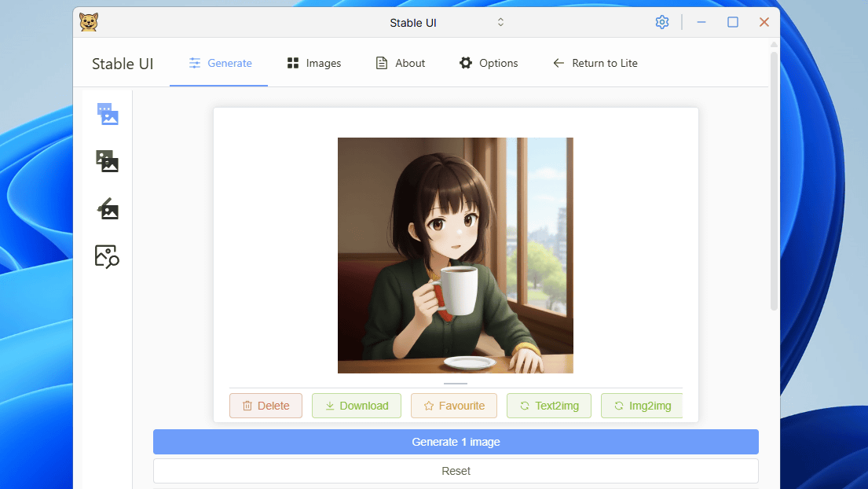868x489 pixels.
Task: Click the Reset button
Action: click(x=456, y=471)
